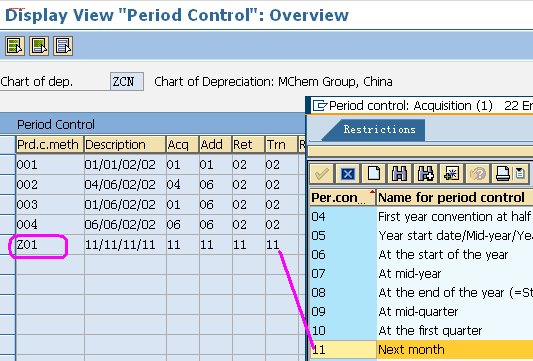
Task: Select 06 At the start of the year
Action: (422, 254)
